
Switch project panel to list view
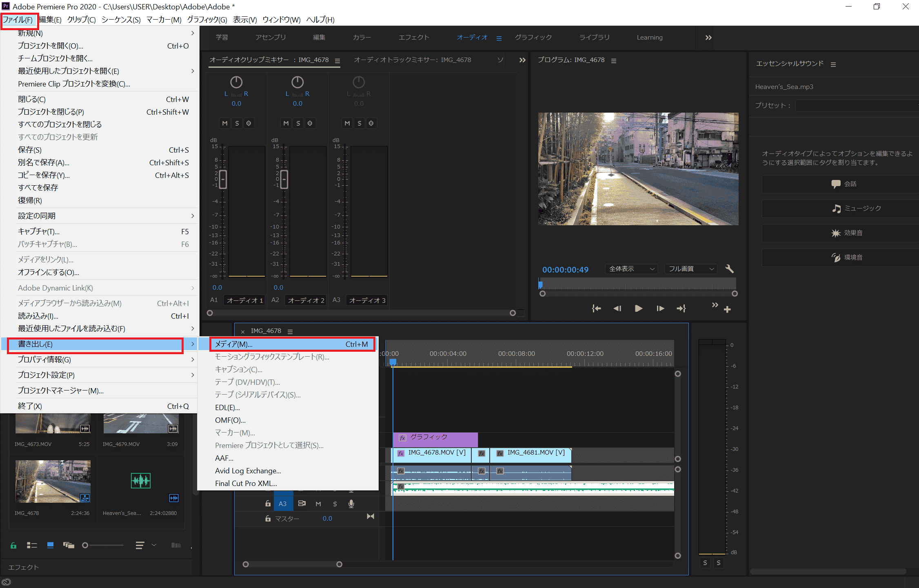pos(32,545)
